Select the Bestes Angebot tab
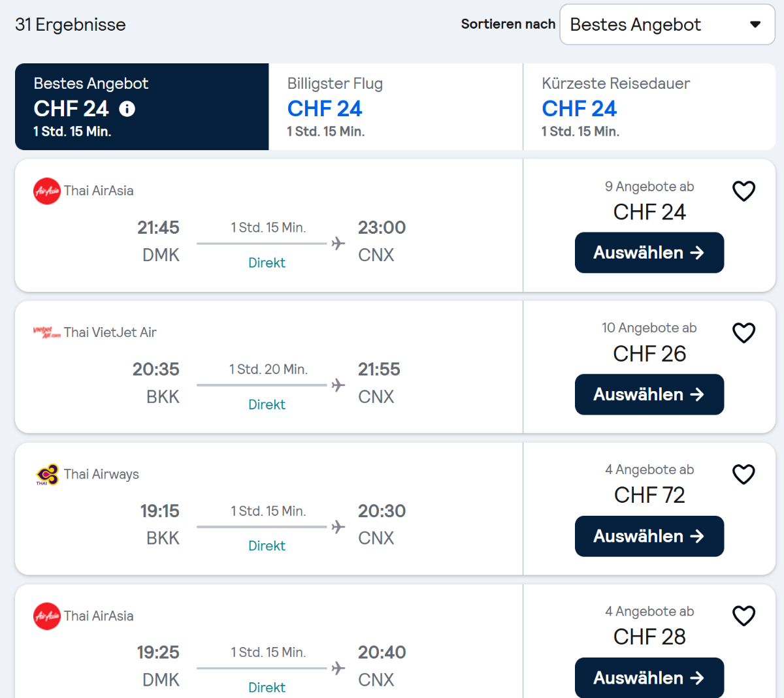 142,106
